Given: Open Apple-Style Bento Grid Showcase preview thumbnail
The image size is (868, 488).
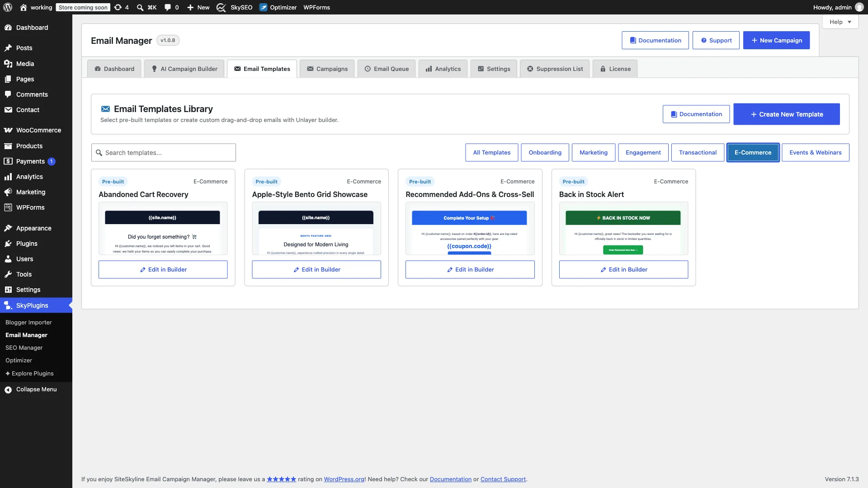Looking at the screenshot, I should tap(316, 229).
